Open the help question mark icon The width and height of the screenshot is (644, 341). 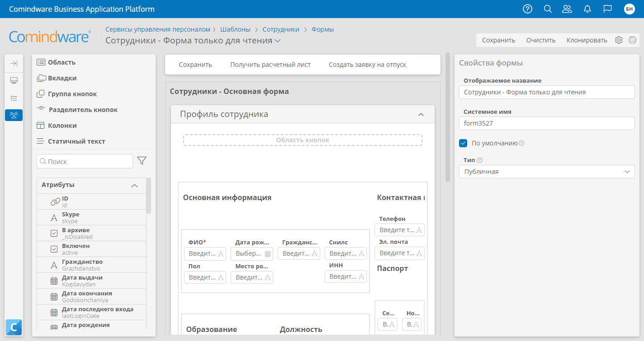[527, 9]
